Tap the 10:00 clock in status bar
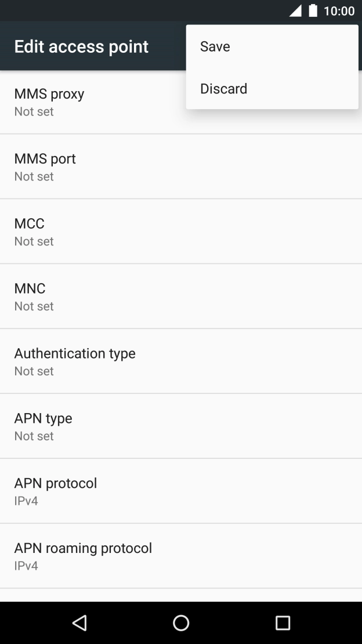 click(339, 11)
